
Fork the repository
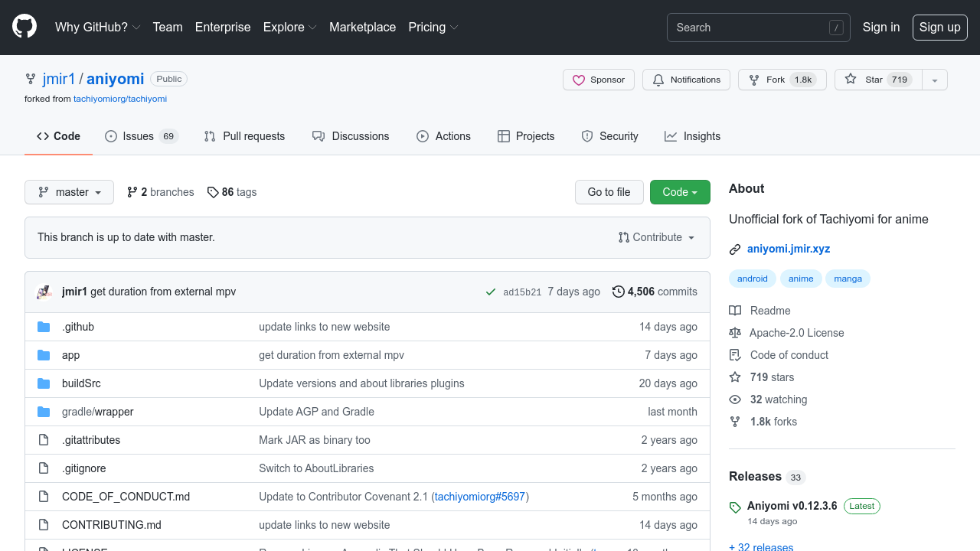[x=782, y=80]
